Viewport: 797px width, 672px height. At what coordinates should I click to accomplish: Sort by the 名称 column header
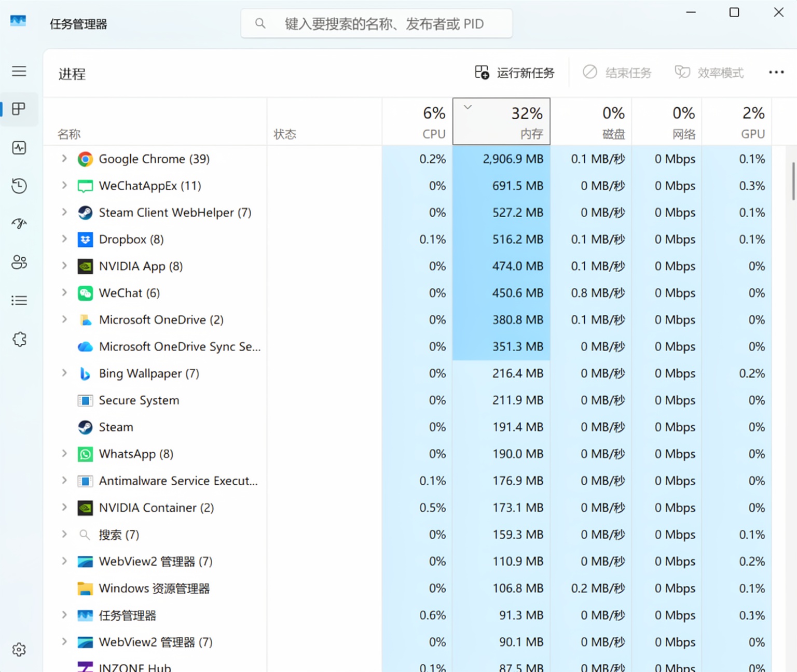click(155, 122)
